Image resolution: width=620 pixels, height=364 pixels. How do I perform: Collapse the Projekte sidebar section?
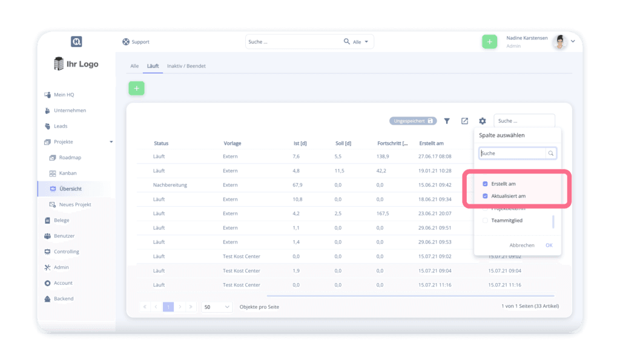(x=111, y=141)
